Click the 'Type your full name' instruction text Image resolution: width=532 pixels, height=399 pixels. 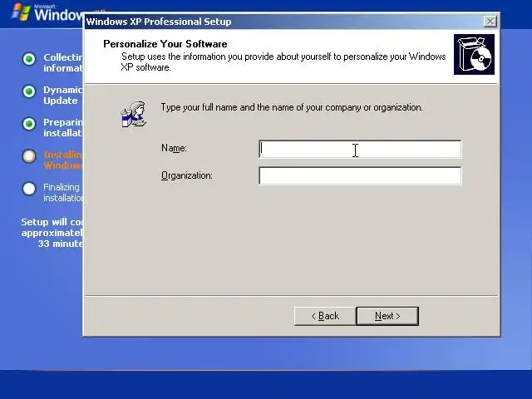tap(292, 107)
